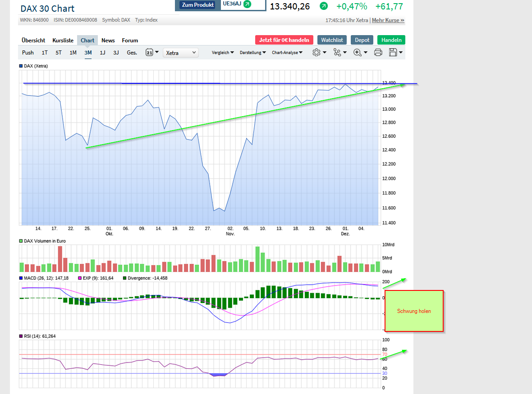Select the Push timeframe
Image resolution: width=532 pixels, height=394 pixels.
28,53
